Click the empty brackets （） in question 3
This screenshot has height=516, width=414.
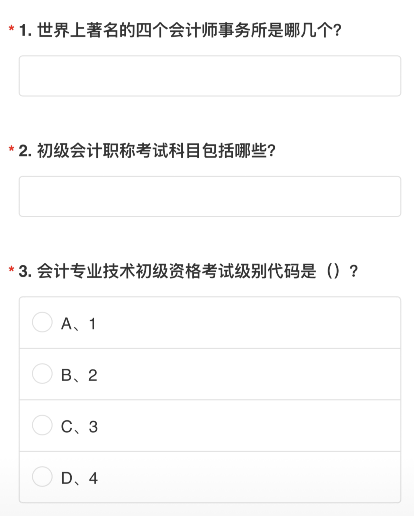point(333,271)
